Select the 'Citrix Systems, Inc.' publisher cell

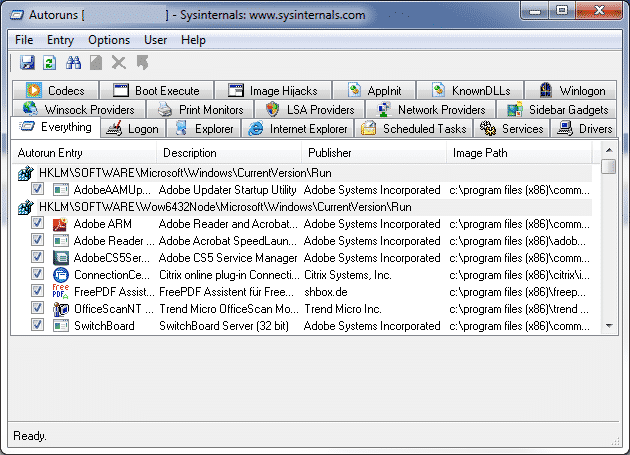pos(348,275)
